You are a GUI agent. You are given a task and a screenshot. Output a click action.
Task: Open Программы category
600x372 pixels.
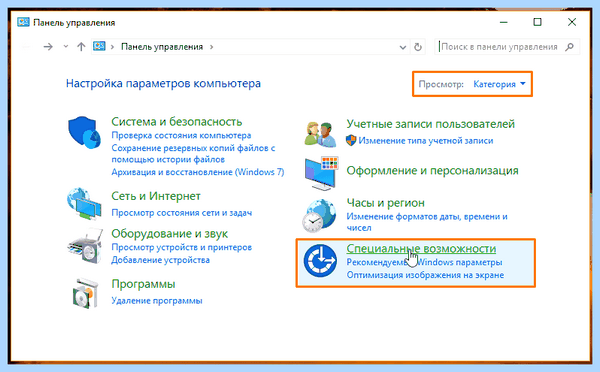pos(143,284)
